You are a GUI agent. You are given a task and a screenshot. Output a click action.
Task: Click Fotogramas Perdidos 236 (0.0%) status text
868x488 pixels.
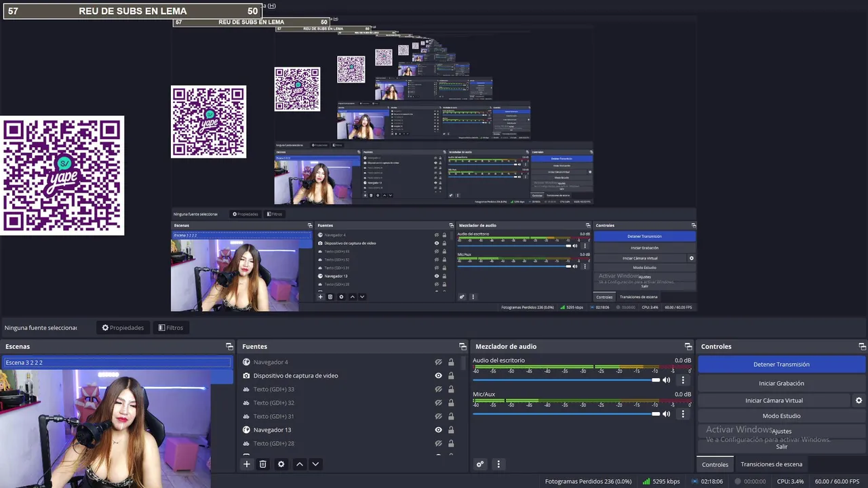tap(588, 481)
